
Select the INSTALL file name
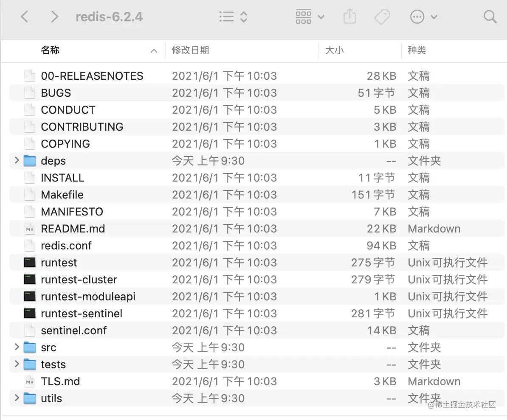(62, 178)
